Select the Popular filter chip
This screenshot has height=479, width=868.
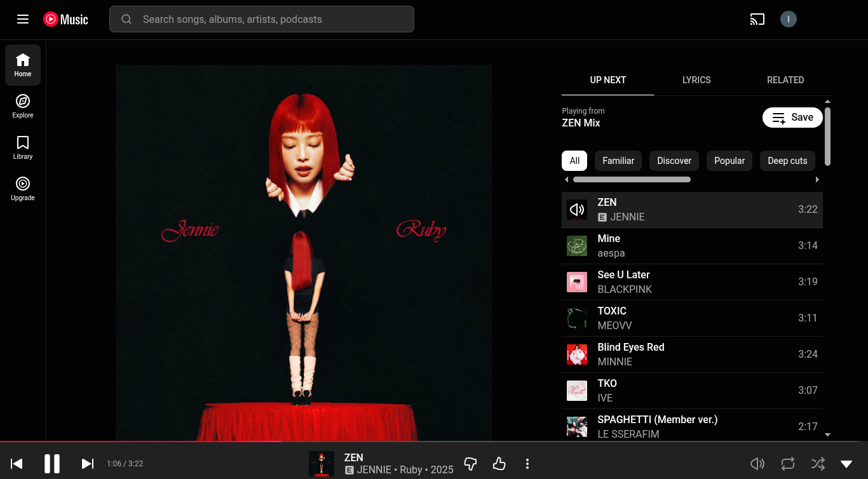729,161
